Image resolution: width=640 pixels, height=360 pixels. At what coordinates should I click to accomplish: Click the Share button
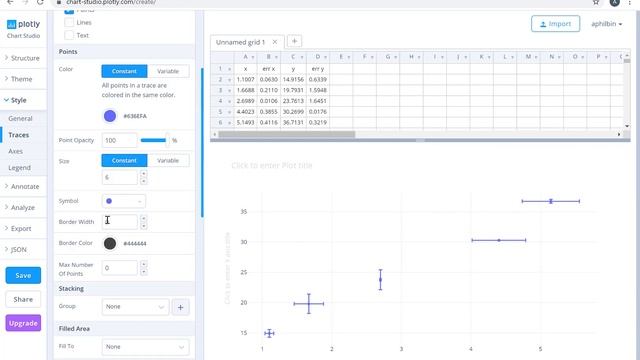23,299
